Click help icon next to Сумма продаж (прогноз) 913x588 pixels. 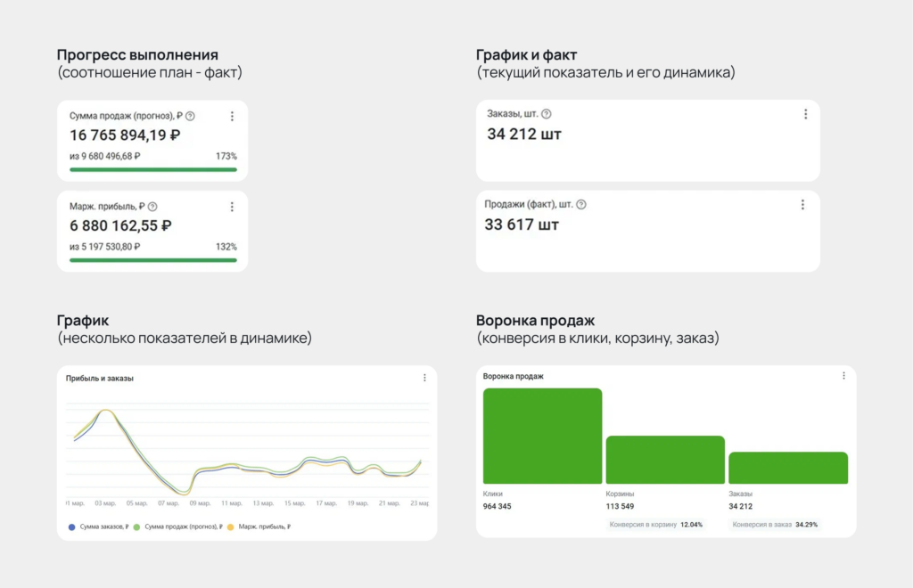[x=190, y=116]
